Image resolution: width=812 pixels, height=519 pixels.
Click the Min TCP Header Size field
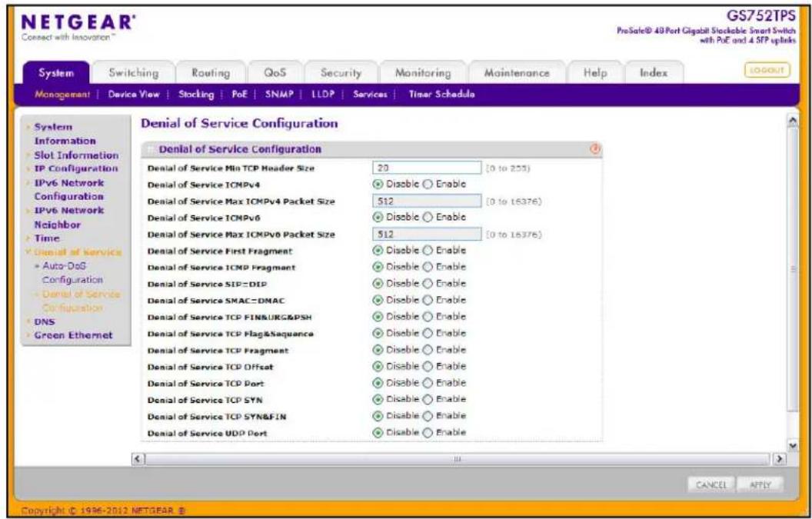pos(427,168)
